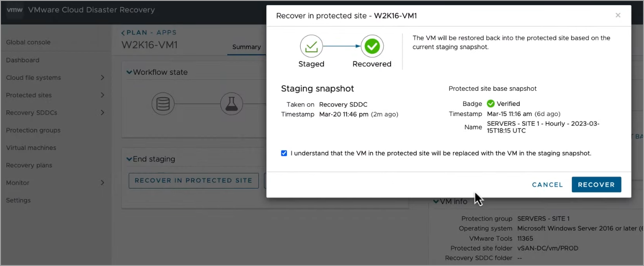The height and width of the screenshot is (266, 644).
Task: Click the blue RECOVER button
Action: point(596,184)
